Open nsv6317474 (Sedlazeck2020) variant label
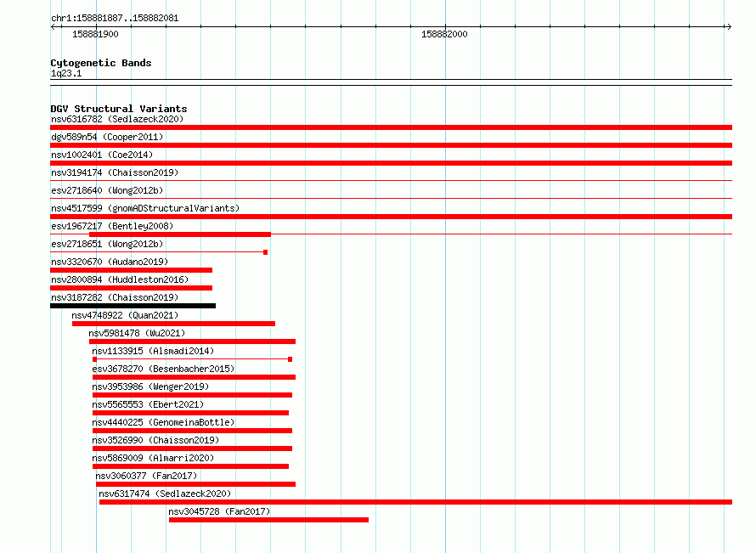The height and width of the screenshot is (553, 756). pyautogui.click(x=165, y=494)
